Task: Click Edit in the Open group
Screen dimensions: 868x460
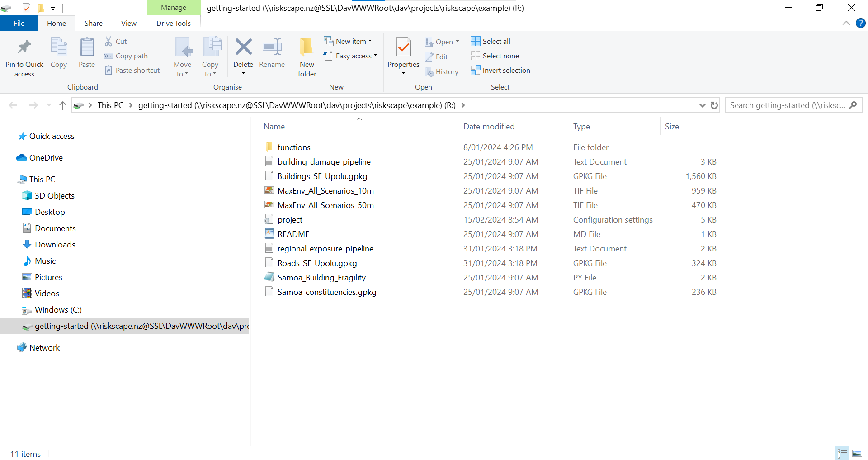Action: pyautogui.click(x=436, y=57)
